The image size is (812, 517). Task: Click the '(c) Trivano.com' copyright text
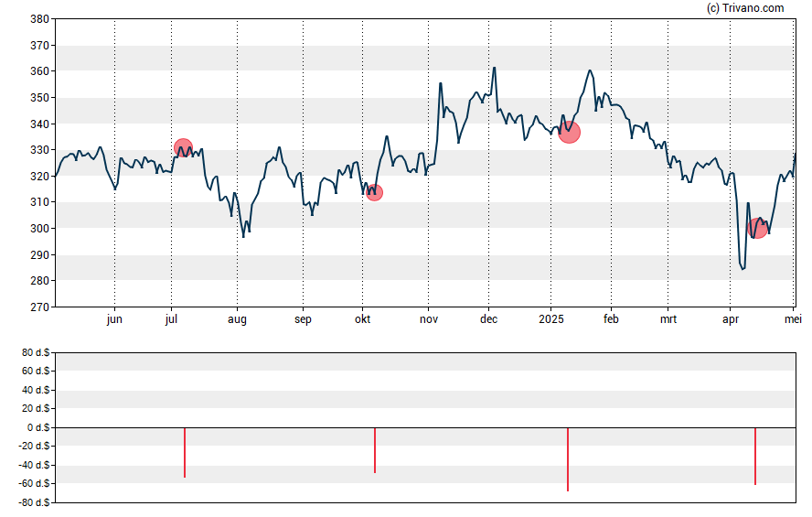[x=745, y=8]
